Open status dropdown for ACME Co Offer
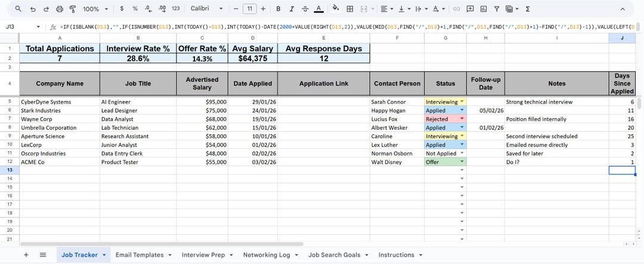Screen dimensions: 644x264 (462, 162)
